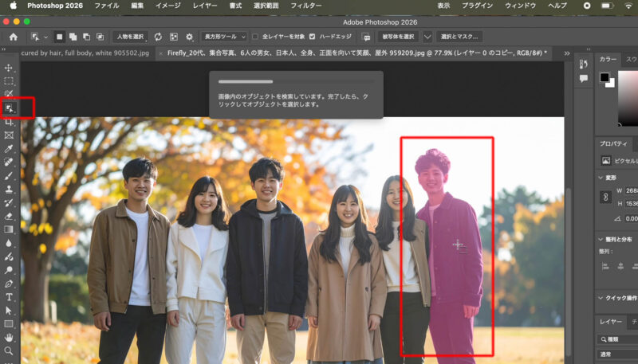Screen dimensions: 638x364
Task: Select the Pen tool
Action: coord(9,284)
